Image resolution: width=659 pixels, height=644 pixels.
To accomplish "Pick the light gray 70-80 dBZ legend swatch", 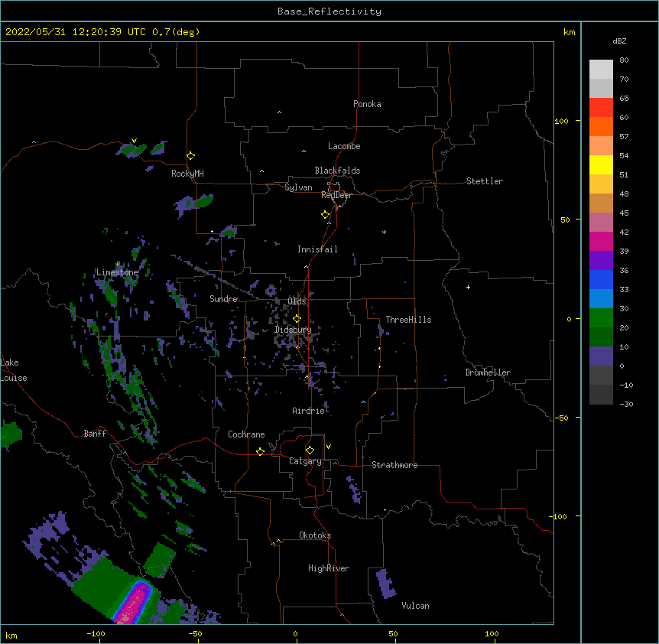I will (x=601, y=69).
